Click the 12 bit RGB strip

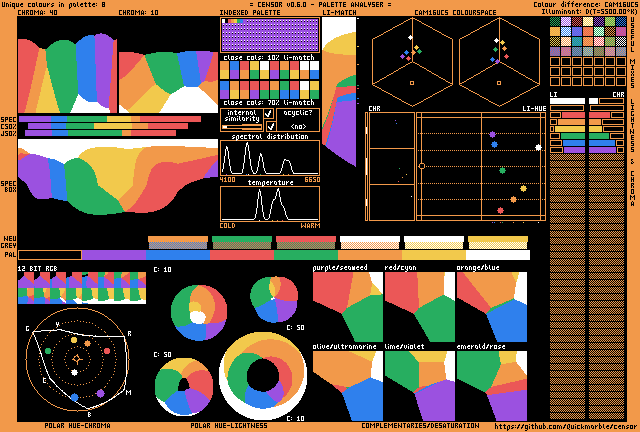[x=82, y=288]
